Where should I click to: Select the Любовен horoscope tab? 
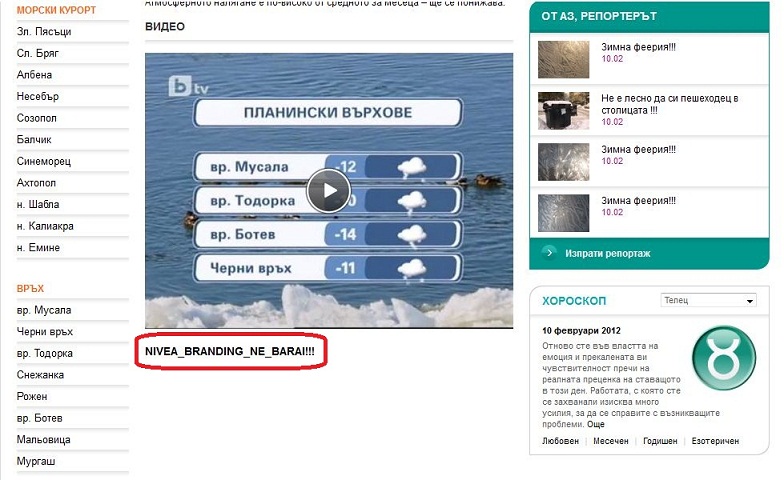pos(560,441)
